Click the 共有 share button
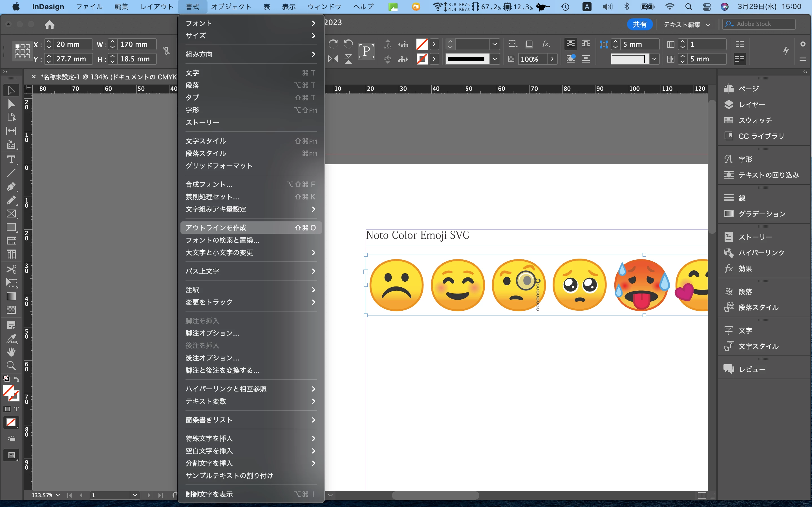Viewport: 812px width, 507px height. 639,24
